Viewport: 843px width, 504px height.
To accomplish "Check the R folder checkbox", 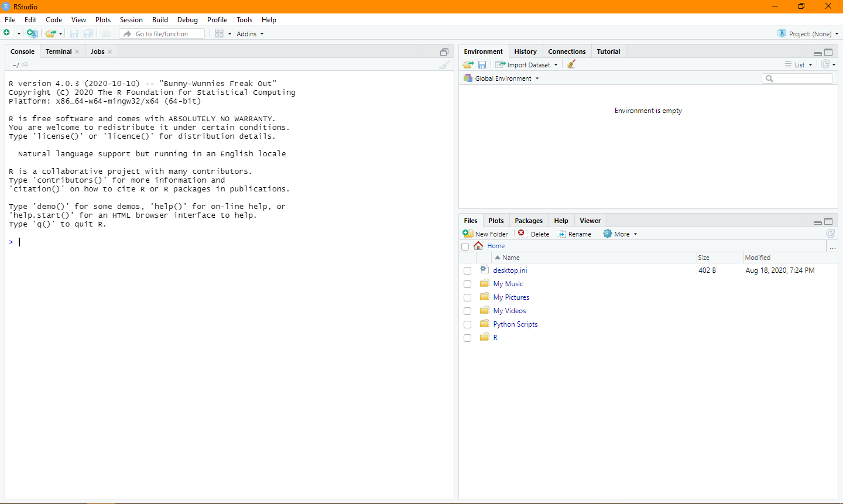I will click(x=467, y=338).
